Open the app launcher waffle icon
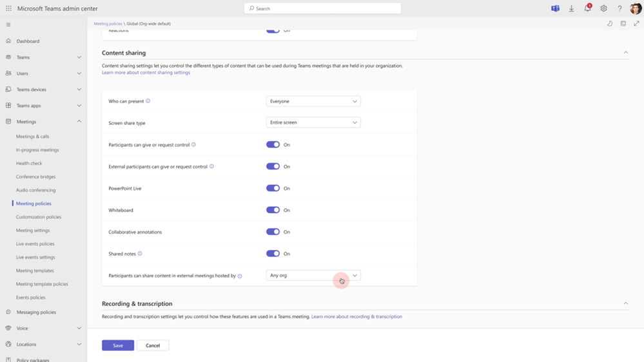The height and width of the screenshot is (362, 644). (8, 8)
